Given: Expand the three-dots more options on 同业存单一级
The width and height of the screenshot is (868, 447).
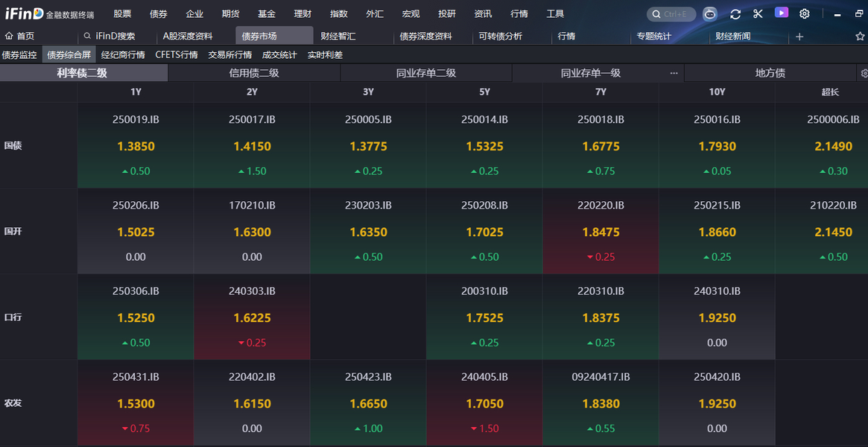Looking at the screenshot, I should tap(674, 73).
